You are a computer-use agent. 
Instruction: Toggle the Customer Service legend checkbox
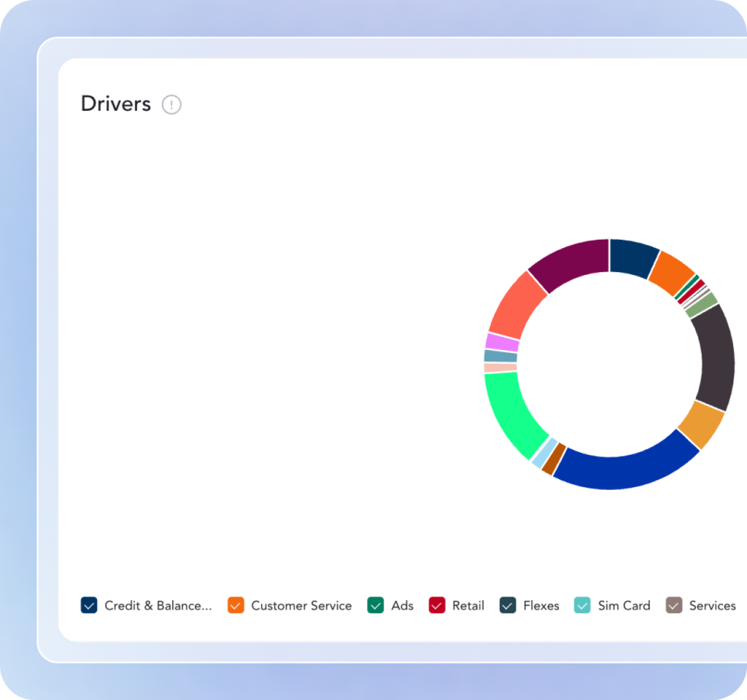[x=236, y=605]
